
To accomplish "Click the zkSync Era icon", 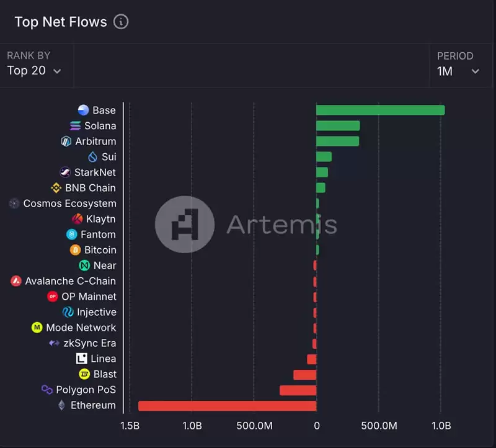I will [x=53, y=343].
